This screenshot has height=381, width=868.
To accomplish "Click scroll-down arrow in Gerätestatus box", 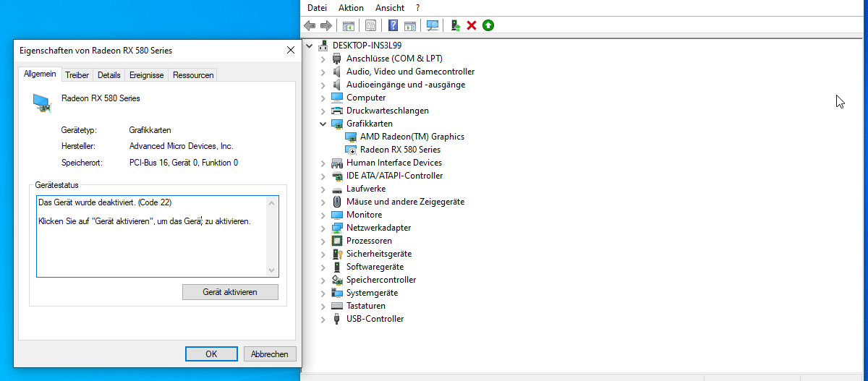I will (272, 270).
